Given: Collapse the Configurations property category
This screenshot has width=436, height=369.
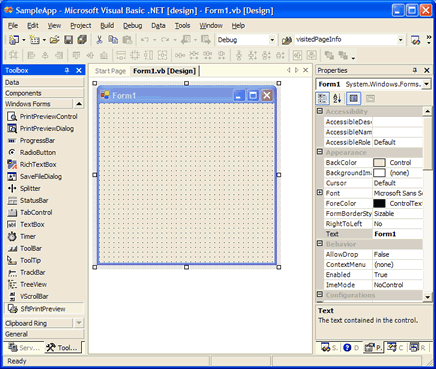Looking at the screenshot, I should (320, 294).
